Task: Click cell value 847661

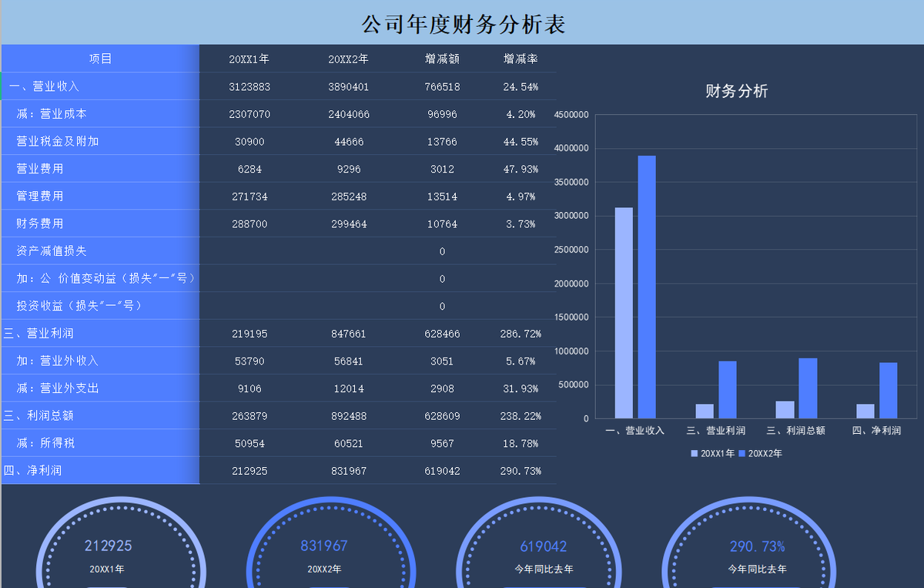Action: (349, 334)
